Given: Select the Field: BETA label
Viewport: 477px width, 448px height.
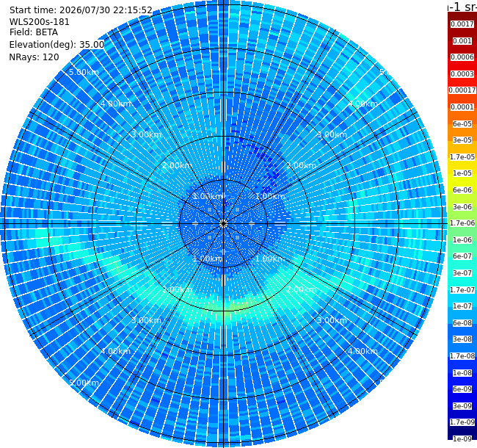Looking at the screenshot, I should (34, 32).
